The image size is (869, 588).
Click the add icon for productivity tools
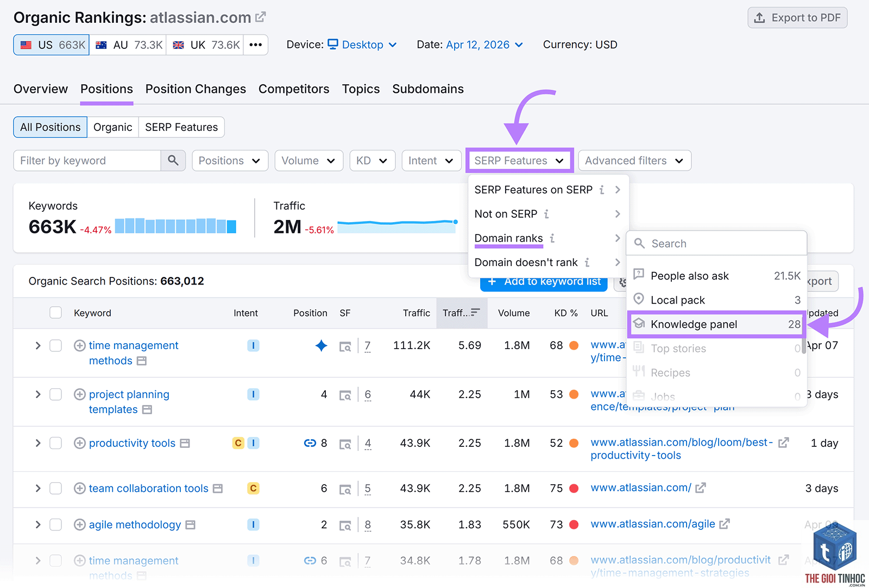point(80,443)
